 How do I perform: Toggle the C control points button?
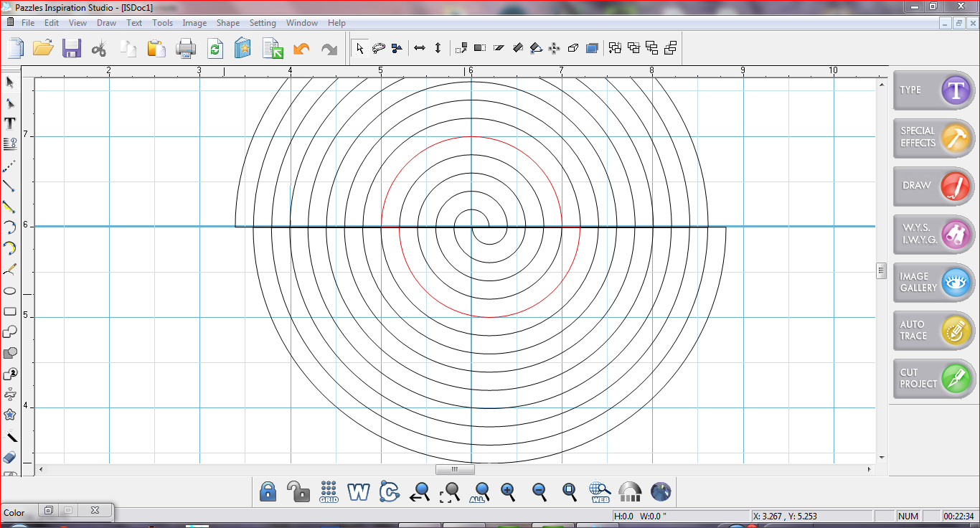click(x=389, y=491)
